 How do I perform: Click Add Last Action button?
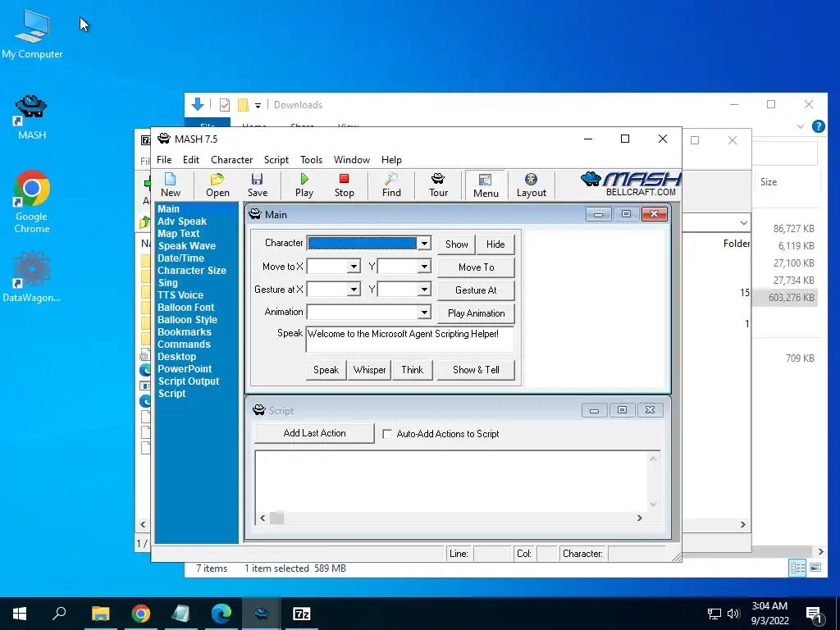pyautogui.click(x=314, y=433)
